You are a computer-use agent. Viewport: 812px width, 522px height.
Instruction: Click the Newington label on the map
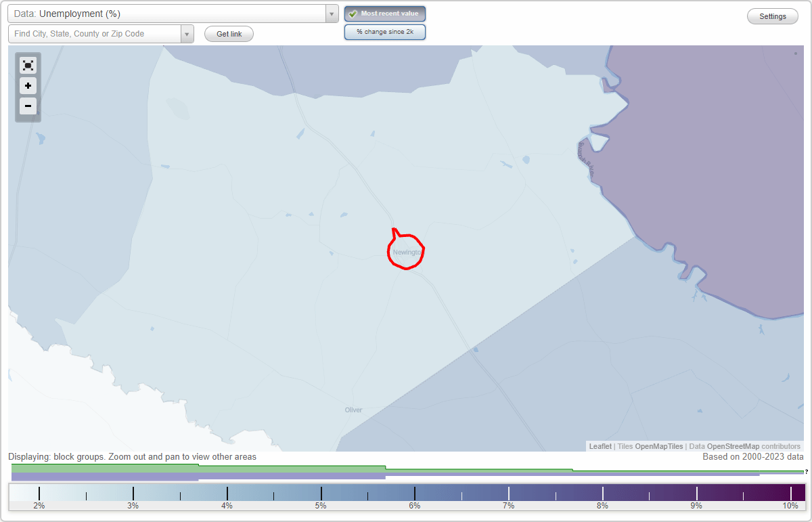[x=407, y=252]
